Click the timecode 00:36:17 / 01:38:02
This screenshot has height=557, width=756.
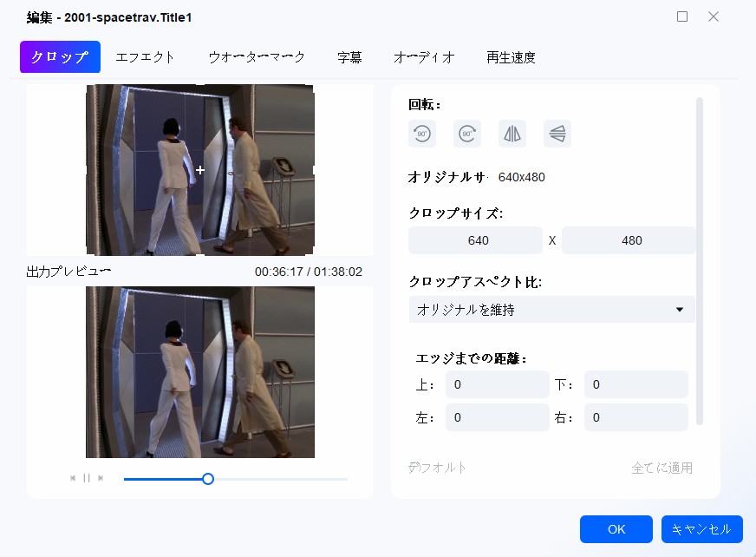tap(309, 272)
